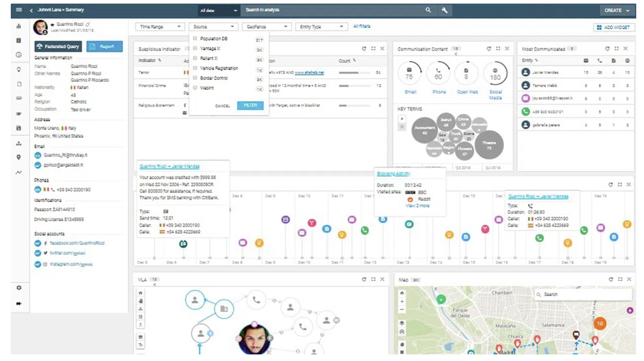Go back using the top bar arrow
644x361 pixels.
(x=31, y=10)
